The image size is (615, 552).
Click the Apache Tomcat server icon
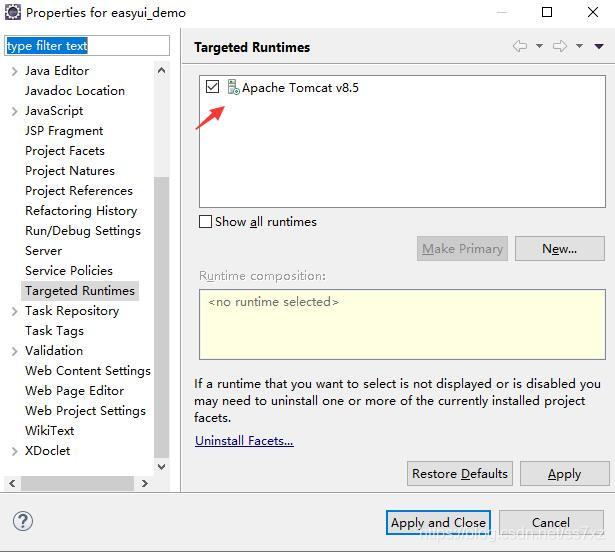[233, 87]
